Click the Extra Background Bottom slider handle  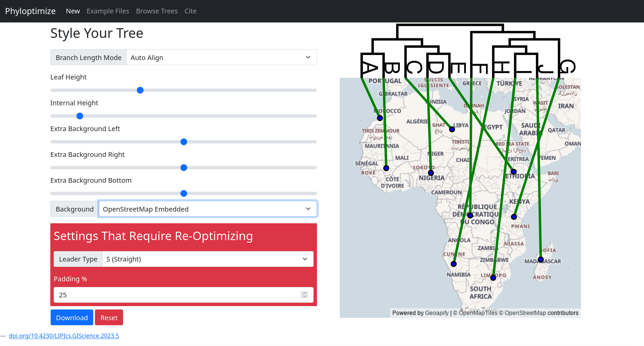pyautogui.click(x=184, y=193)
